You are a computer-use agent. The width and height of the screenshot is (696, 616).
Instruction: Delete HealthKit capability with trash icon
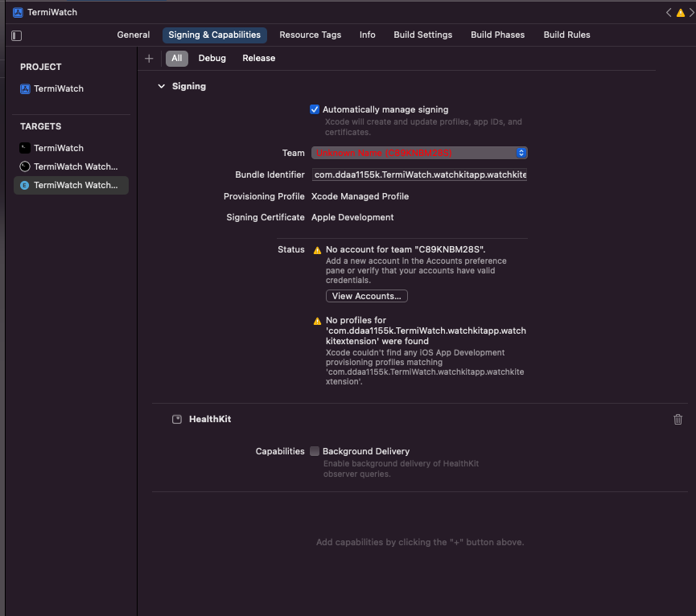(x=677, y=419)
